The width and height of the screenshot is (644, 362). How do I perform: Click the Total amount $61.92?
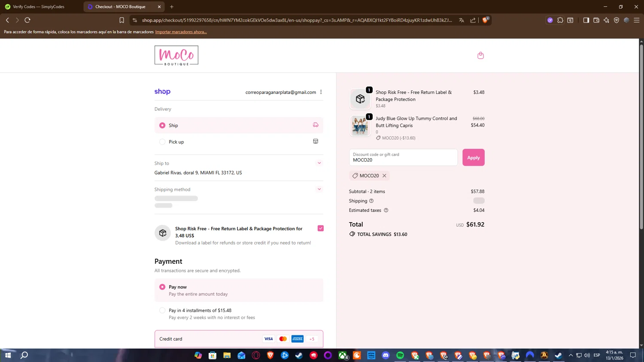coord(475,224)
